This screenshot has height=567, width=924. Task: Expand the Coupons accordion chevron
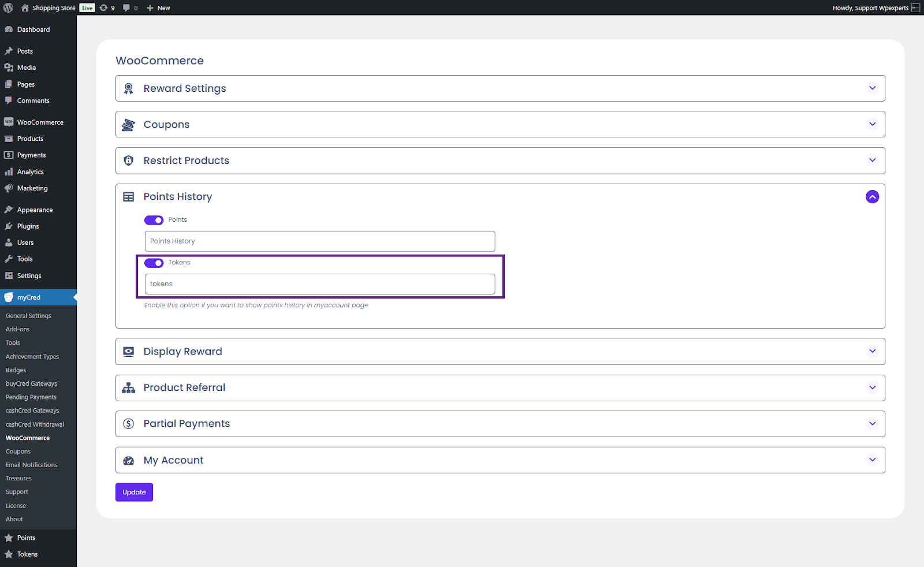click(872, 124)
